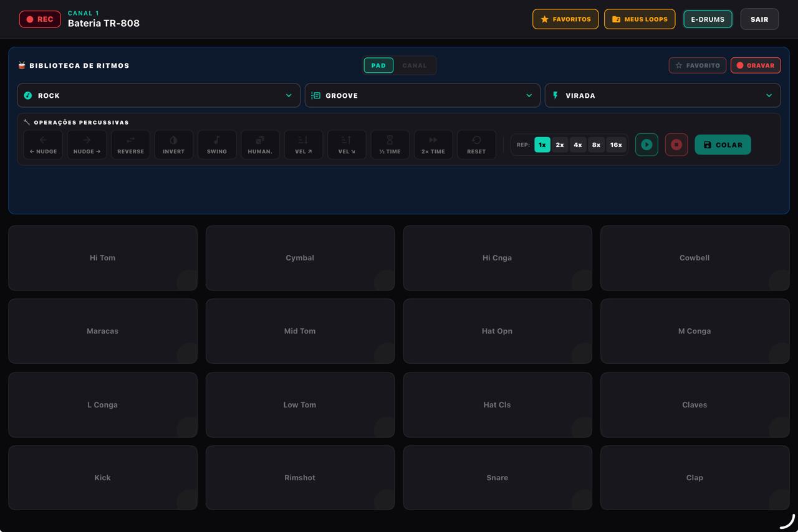The width and height of the screenshot is (798, 532).
Task: Click the Reset operation
Action: pos(476,145)
